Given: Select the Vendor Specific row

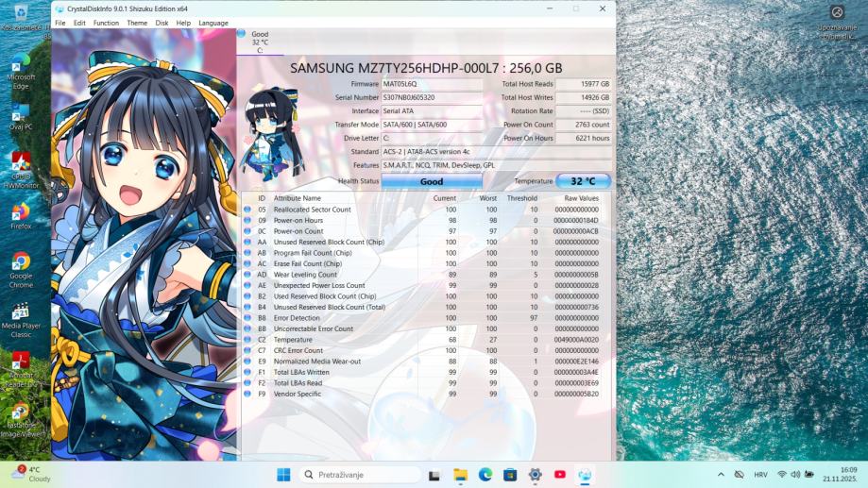Looking at the screenshot, I should [x=426, y=394].
